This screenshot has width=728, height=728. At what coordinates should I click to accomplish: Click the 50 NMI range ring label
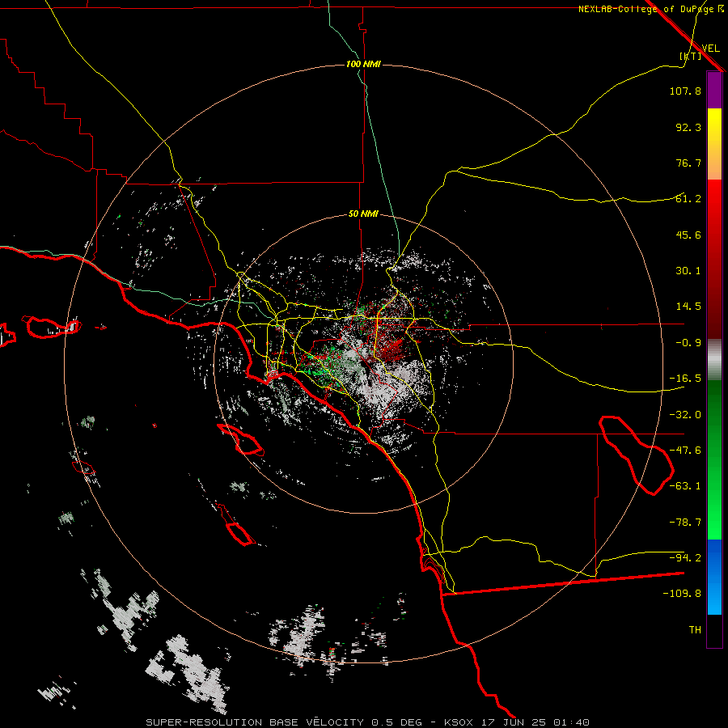(x=363, y=214)
